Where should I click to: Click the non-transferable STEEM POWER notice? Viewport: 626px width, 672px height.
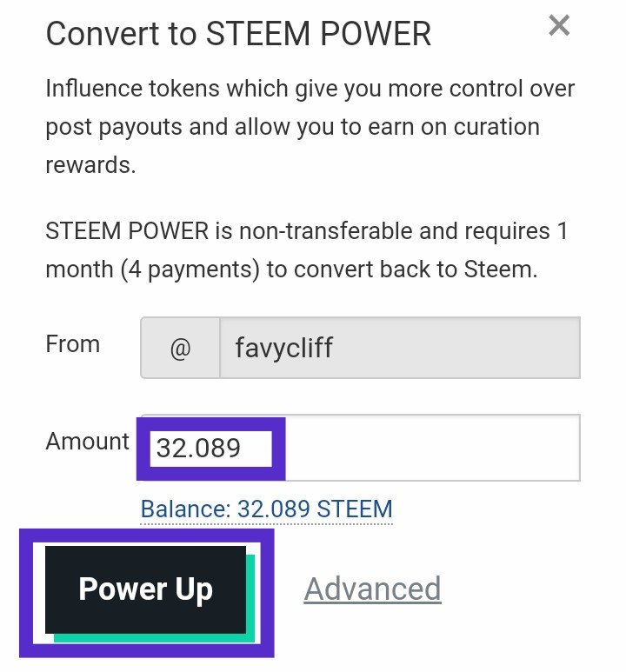tap(306, 250)
